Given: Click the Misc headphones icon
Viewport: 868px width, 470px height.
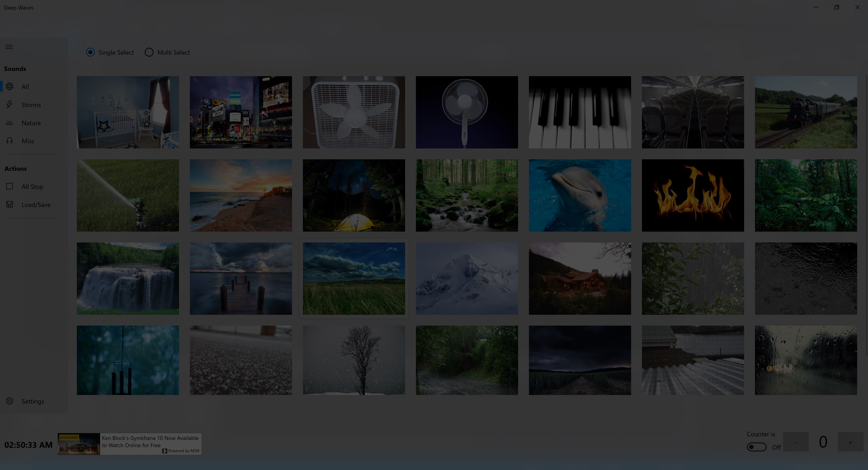Looking at the screenshot, I should coord(9,141).
